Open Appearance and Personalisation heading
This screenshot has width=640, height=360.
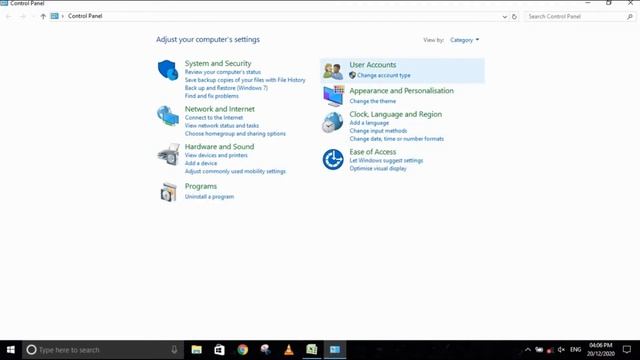(x=401, y=91)
